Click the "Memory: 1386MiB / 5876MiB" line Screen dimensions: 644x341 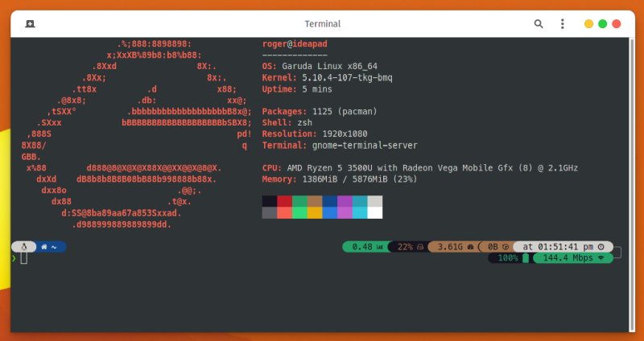click(340, 179)
